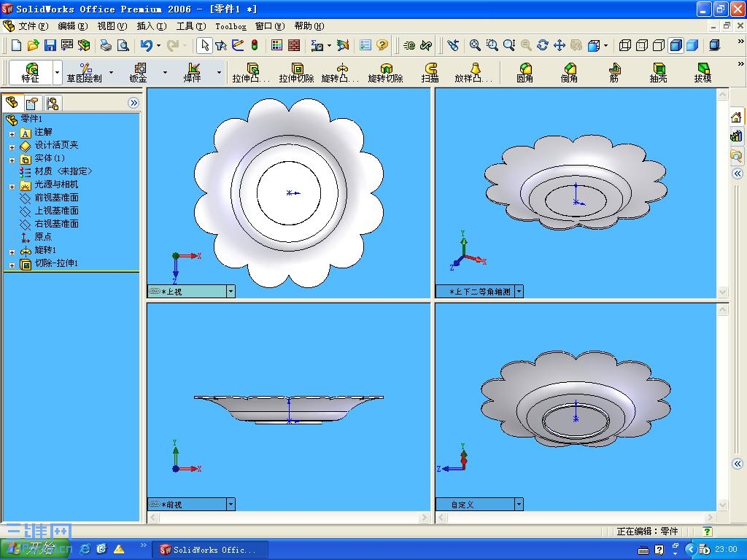Select the Pan tool with four arrows
The width and height of the screenshot is (747, 560).
(x=560, y=45)
